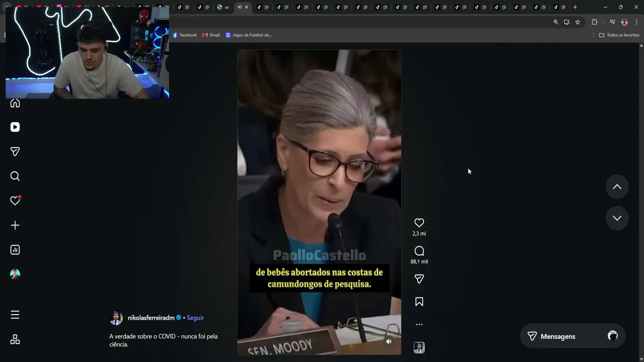
Task: Open comments on the reel
Action: pos(419,251)
